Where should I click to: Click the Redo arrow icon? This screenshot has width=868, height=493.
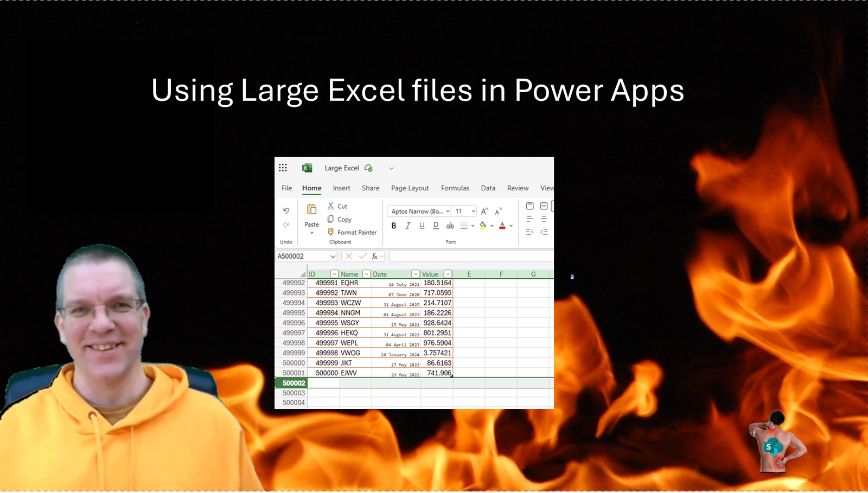click(286, 225)
